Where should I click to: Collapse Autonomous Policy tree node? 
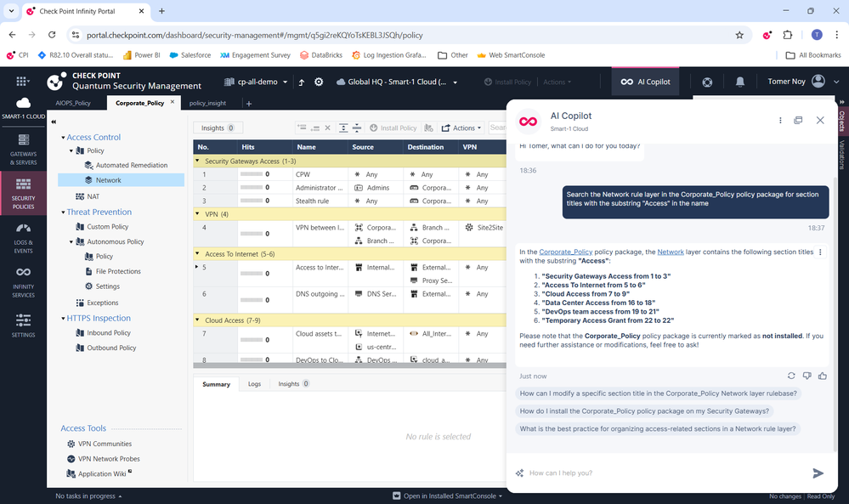(71, 242)
